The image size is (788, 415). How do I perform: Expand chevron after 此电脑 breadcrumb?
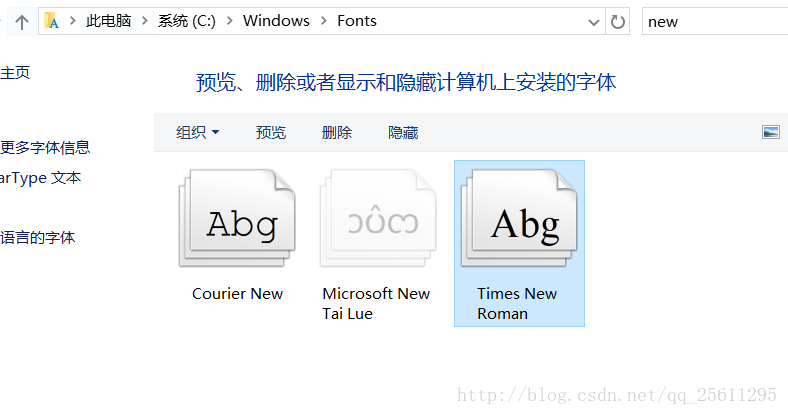[x=144, y=21]
